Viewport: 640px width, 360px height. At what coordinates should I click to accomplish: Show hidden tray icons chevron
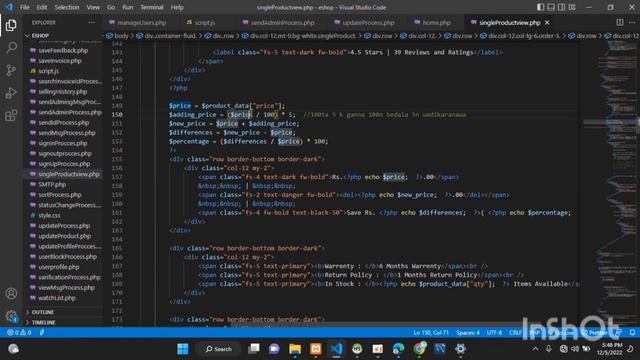pos(535,349)
